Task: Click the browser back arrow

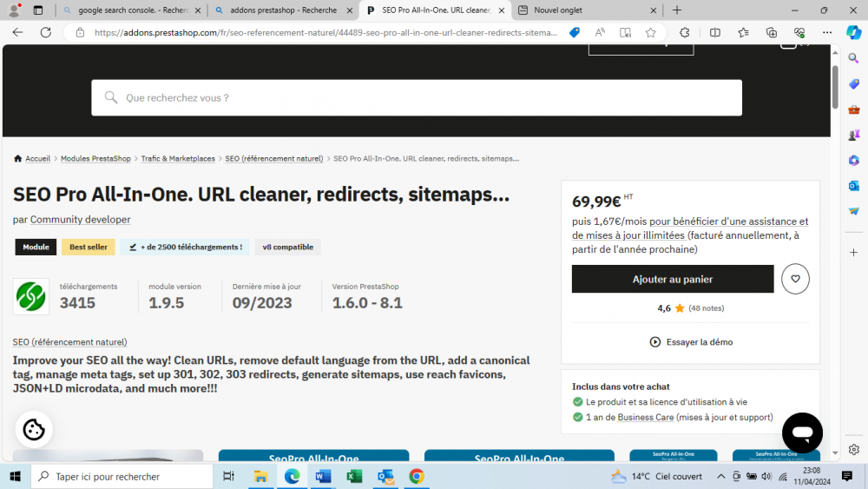Action: (x=17, y=33)
